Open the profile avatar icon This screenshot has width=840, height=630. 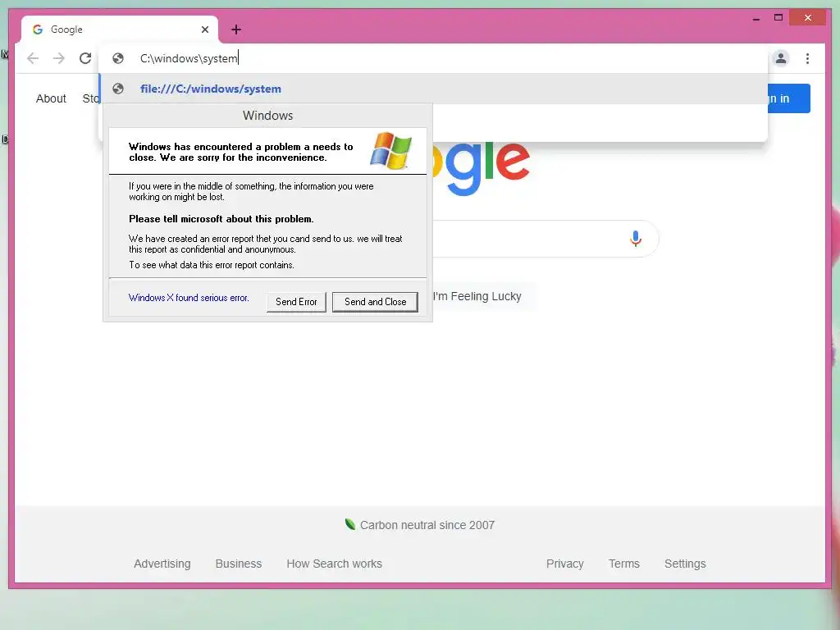click(781, 58)
